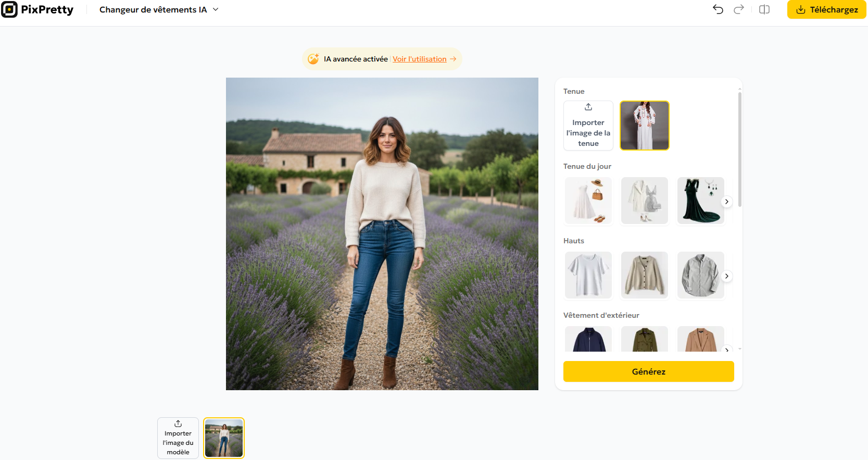Image resolution: width=868 pixels, height=460 pixels.
Task: Click Importer l'image du modèle upload tile
Action: (178, 438)
